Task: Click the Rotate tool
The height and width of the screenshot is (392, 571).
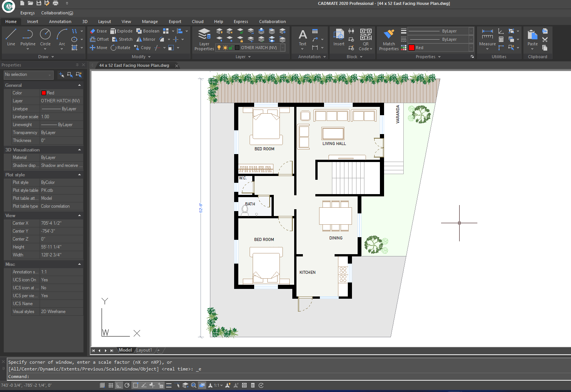Action: [x=120, y=48]
